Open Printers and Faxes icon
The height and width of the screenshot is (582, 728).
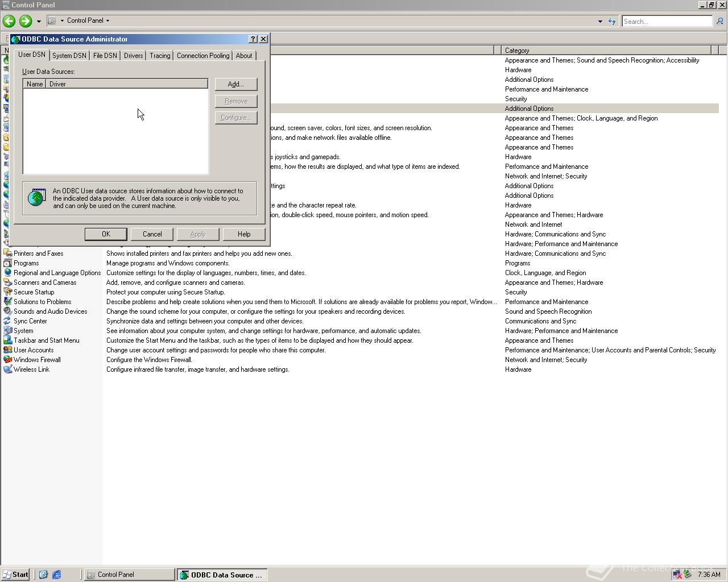pyautogui.click(x=7, y=253)
